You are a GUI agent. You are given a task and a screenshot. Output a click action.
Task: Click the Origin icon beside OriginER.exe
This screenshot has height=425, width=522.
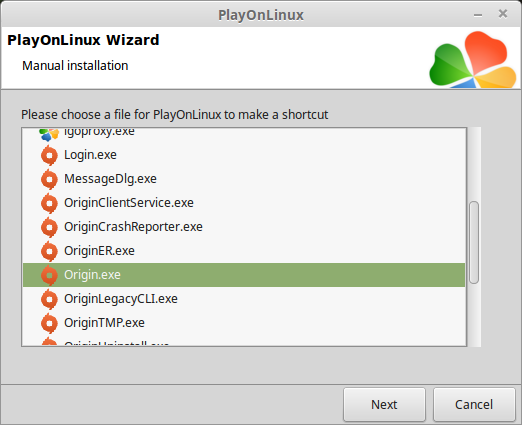pos(49,251)
